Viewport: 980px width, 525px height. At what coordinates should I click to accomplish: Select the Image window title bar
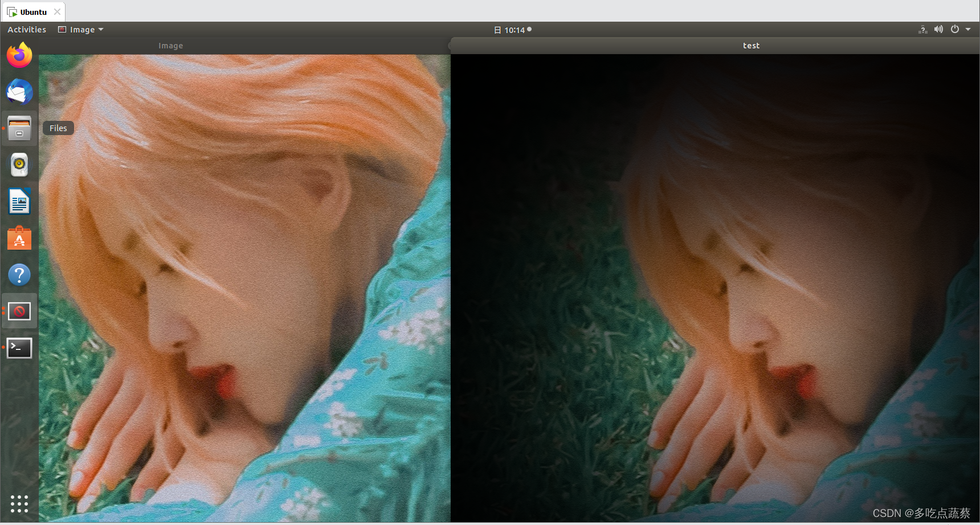pyautogui.click(x=244, y=46)
